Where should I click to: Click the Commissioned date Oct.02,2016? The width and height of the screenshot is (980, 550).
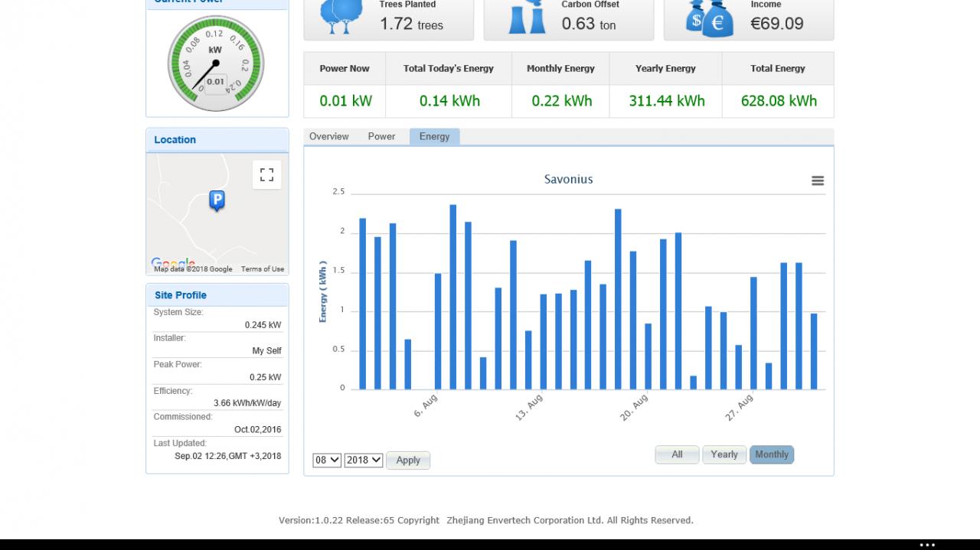pos(258,430)
